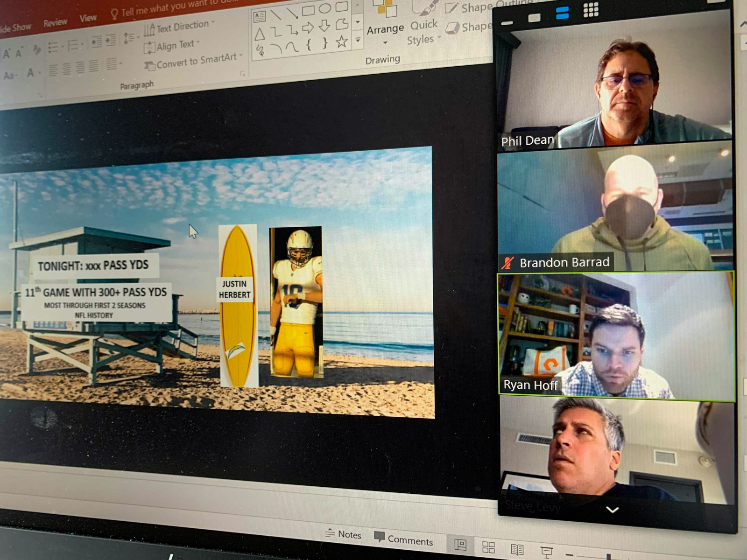Select the Elbow Connector shape
This screenshot has width=747, height=560.
point(276,32)
